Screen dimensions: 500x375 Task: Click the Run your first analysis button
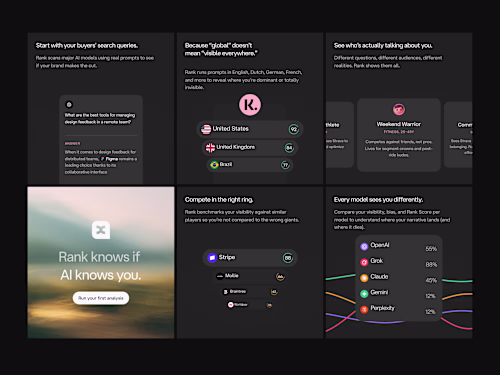tap(101, 298)
